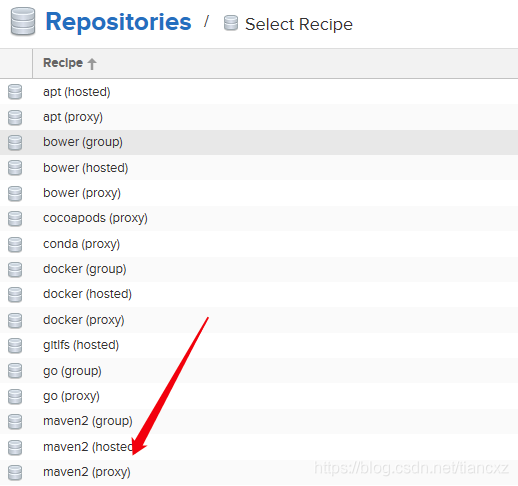Select the docker (proxy) recipe row
The image size is (518, 486).
pos(259,320)
